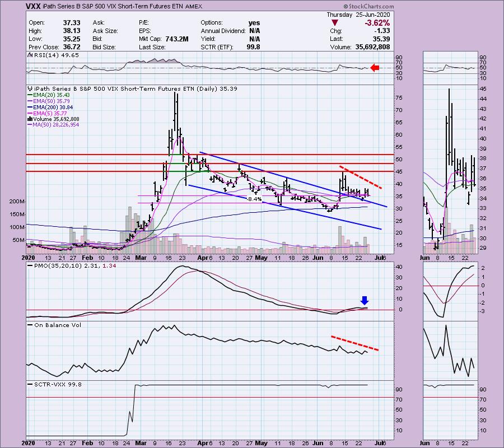Click the 200M volume axis label
The height and width of the screenshot is (448, 504).
[18, 202]
